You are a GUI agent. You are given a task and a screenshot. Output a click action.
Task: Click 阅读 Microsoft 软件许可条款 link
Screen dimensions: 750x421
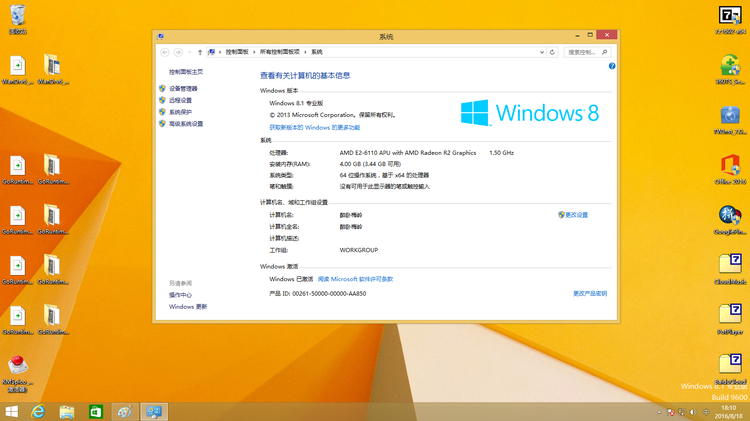[x=355, y=279]
